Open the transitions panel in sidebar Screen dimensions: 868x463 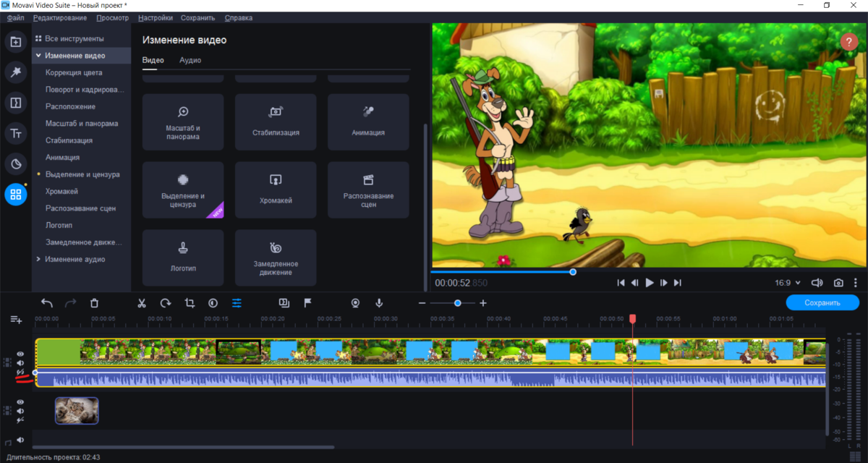click(x=16, y=103)
